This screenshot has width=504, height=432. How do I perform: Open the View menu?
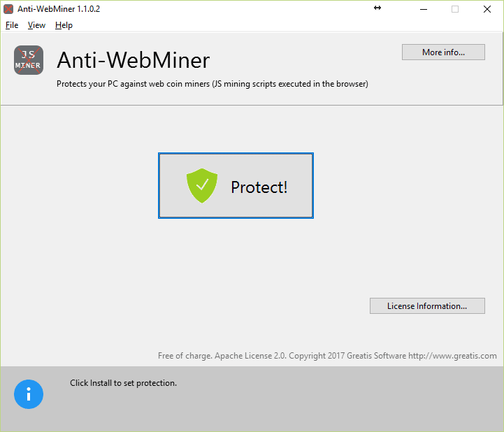(x=36, y=25)
